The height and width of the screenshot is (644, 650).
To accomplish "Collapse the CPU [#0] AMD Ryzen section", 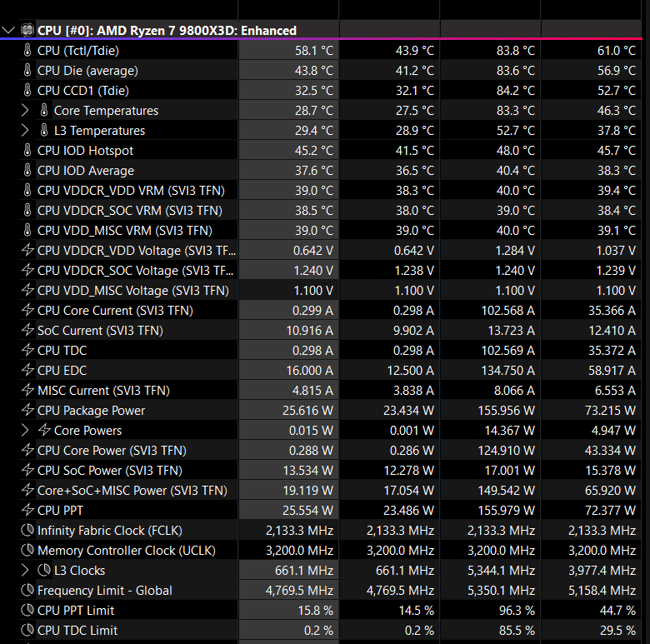I will pyautogui.click(x=8, y=30).
